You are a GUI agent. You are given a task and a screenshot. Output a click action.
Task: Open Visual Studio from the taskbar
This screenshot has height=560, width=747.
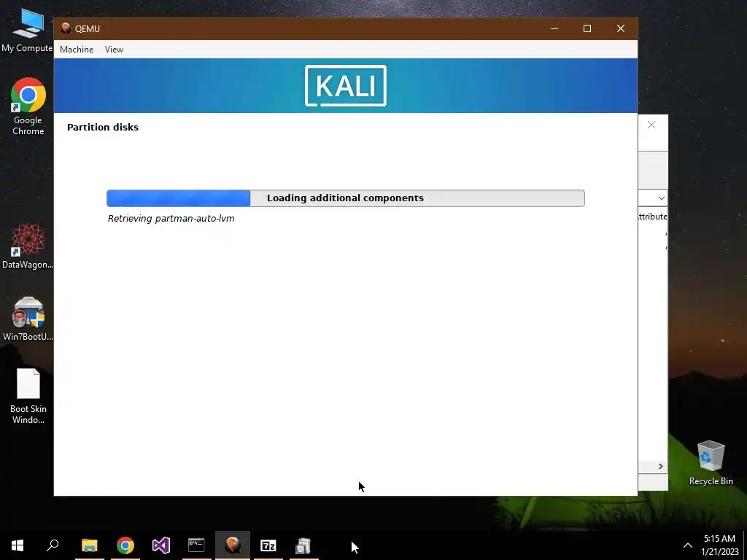coord(161,545)
